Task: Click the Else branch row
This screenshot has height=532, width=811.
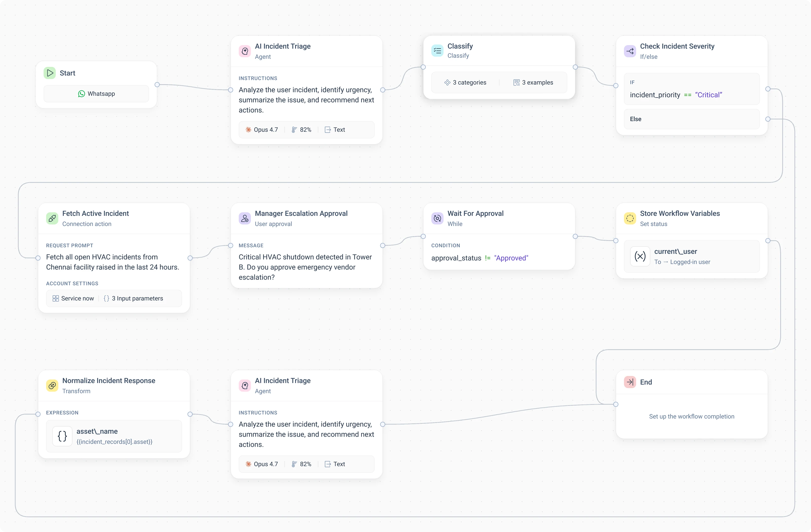Action: 692,119
